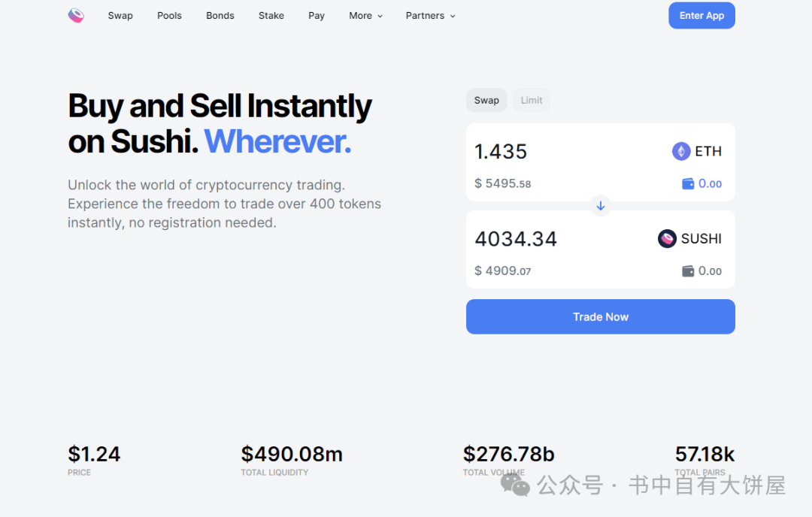812x517 pixels.
Task: Click the swap direction arrow between tokens
Action: (601, 206)
